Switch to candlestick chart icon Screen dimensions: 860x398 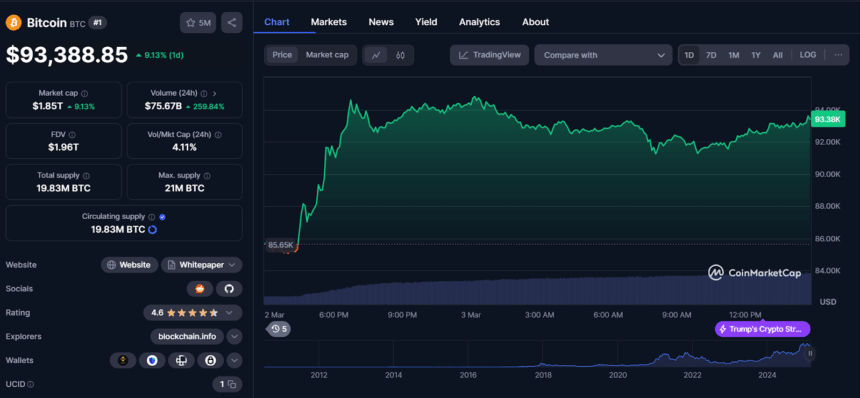click(x=400, y=55)
